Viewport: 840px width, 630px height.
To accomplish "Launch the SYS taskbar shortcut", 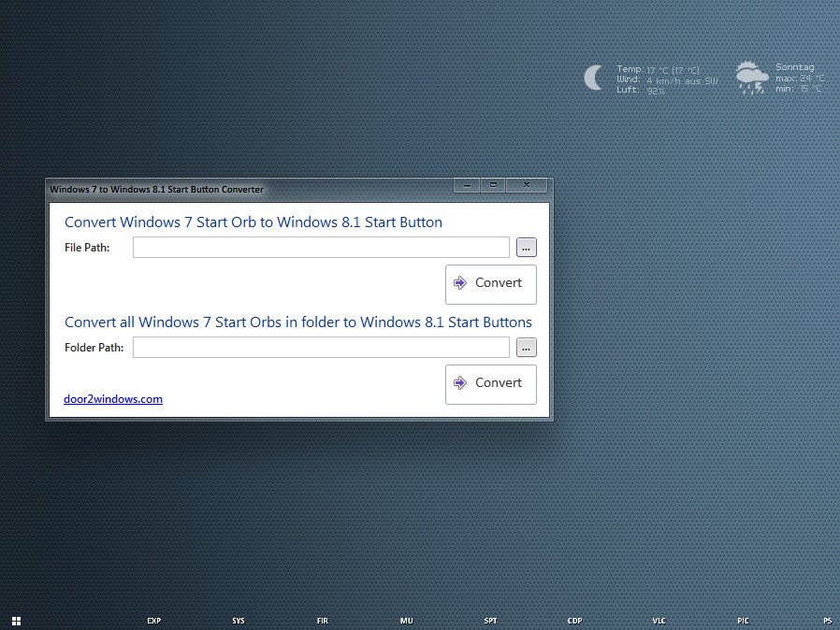I will (239, 621).
